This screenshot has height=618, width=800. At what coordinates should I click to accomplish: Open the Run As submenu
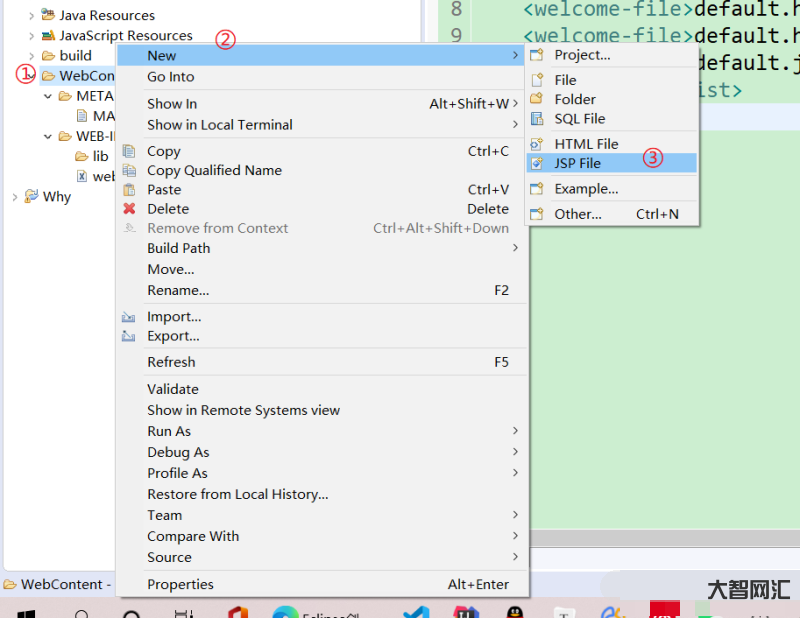tap(169, 431)
